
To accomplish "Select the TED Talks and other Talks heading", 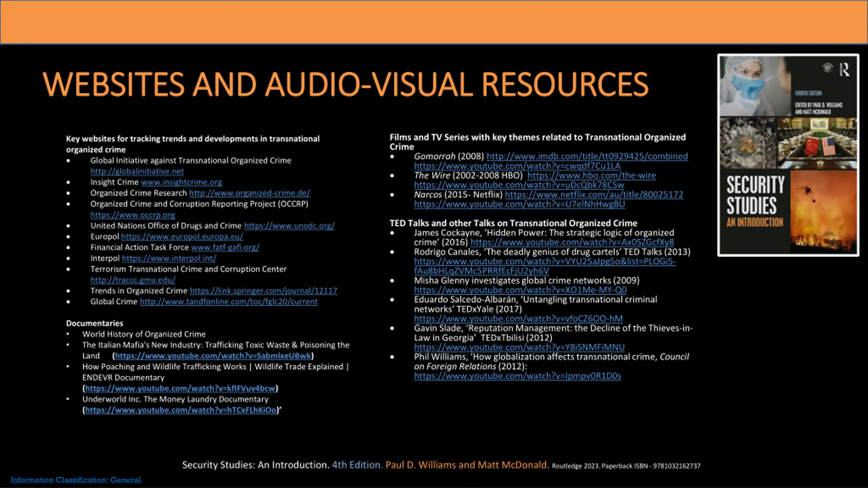I will pyautogui.click(x=513, y=223).
